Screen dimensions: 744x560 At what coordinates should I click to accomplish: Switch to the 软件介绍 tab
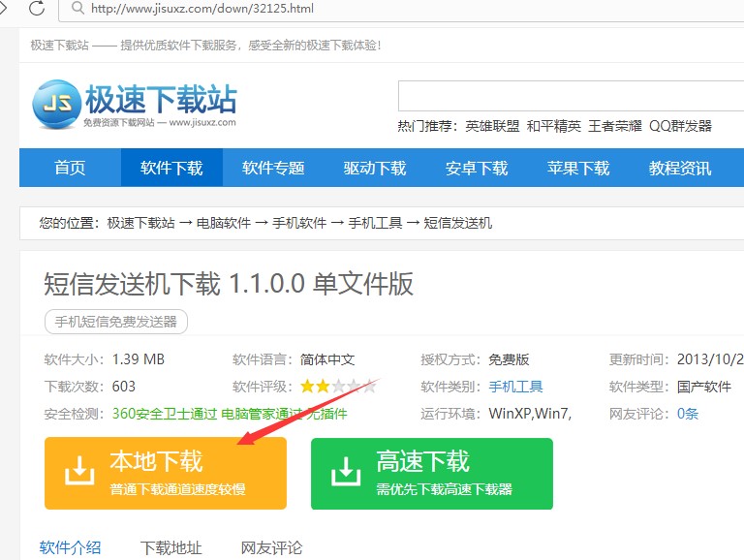[70, 547]
